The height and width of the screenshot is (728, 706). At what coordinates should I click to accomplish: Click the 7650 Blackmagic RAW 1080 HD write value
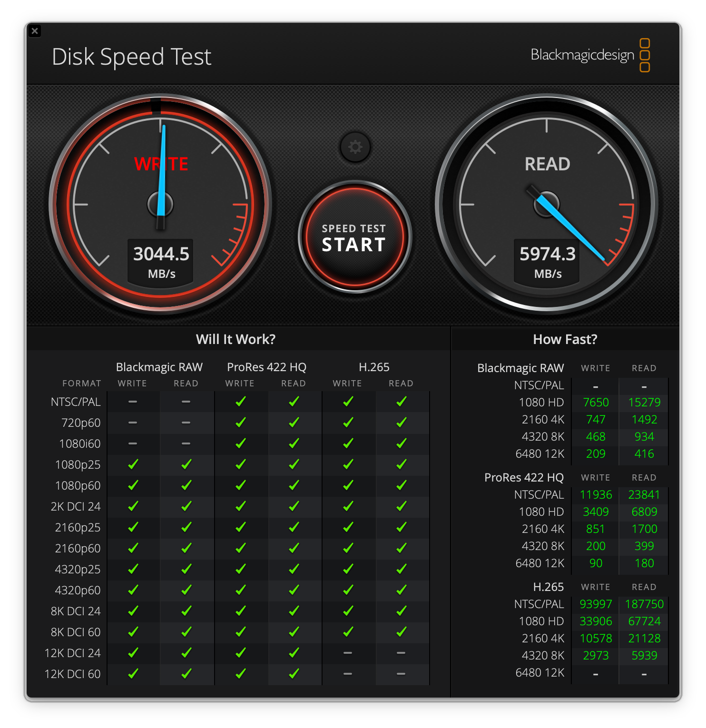pos(596,403)
